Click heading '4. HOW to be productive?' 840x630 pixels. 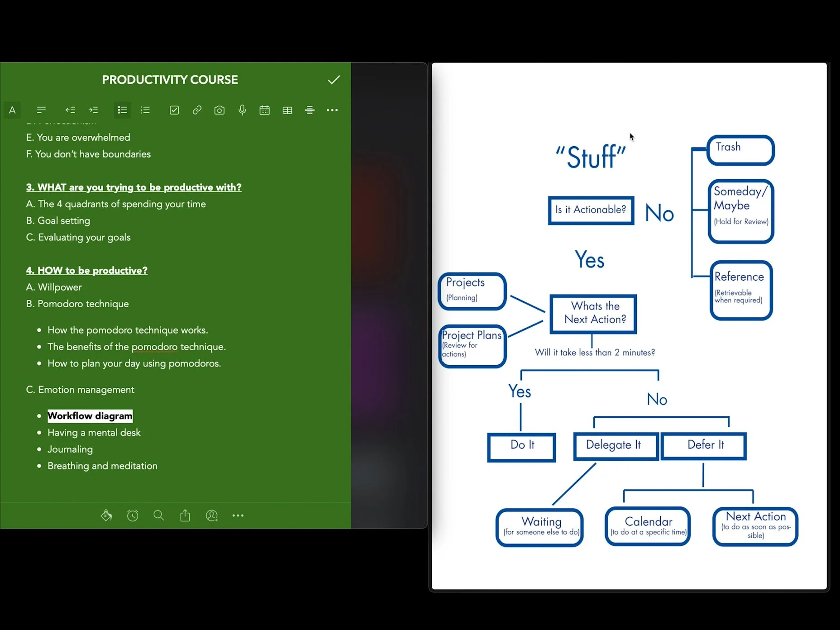pyautogui.click(x=86, y=271)
